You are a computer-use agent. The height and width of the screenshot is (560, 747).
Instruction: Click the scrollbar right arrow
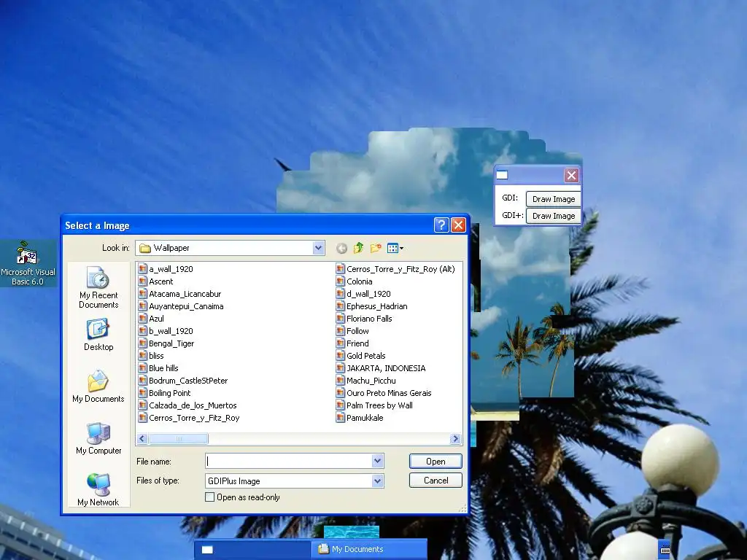tap(455, 438)
